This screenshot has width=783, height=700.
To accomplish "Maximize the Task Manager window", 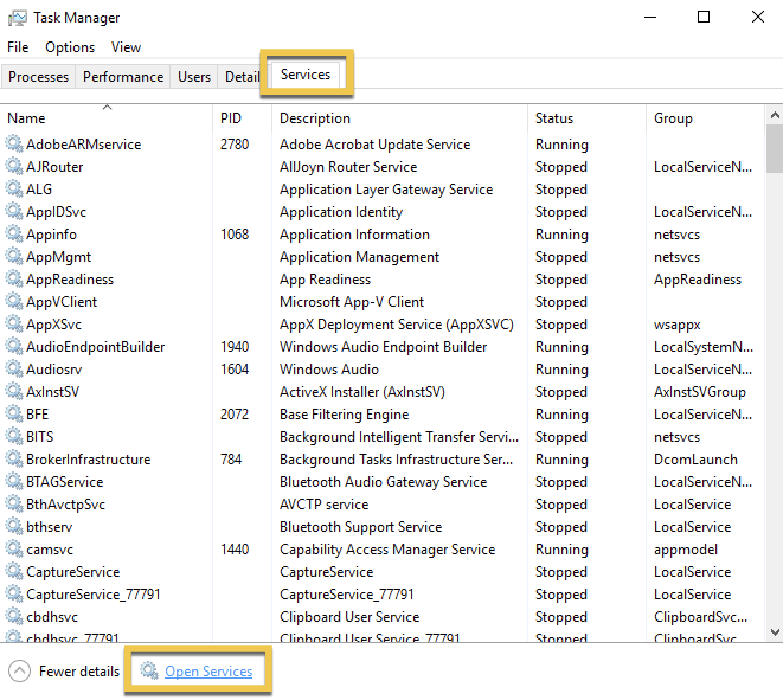I will (704, 17).
